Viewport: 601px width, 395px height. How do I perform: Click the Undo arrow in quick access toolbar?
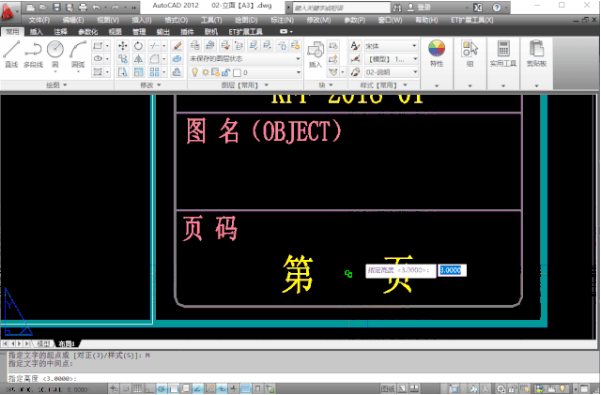point(96,7)
